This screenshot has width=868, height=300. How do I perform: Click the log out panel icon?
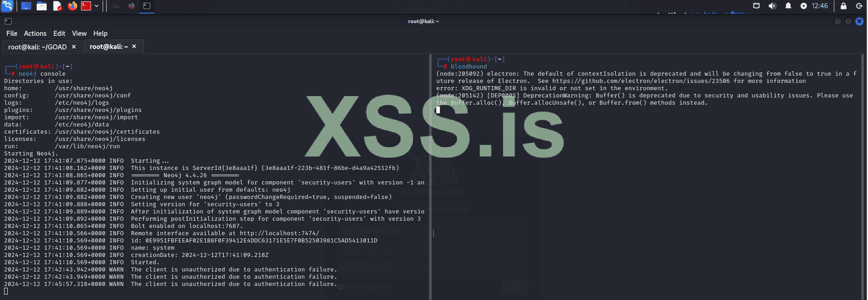859,6
